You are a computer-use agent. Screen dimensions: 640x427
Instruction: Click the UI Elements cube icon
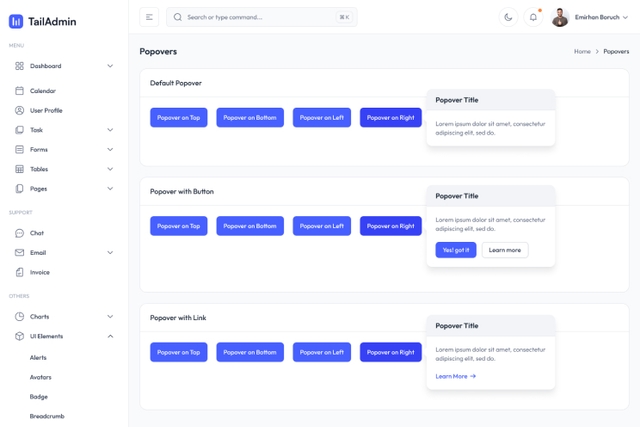tap(19, 336)
